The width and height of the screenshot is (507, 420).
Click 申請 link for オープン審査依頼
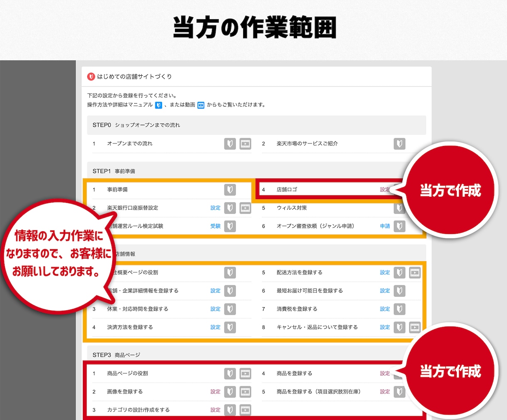385,226
